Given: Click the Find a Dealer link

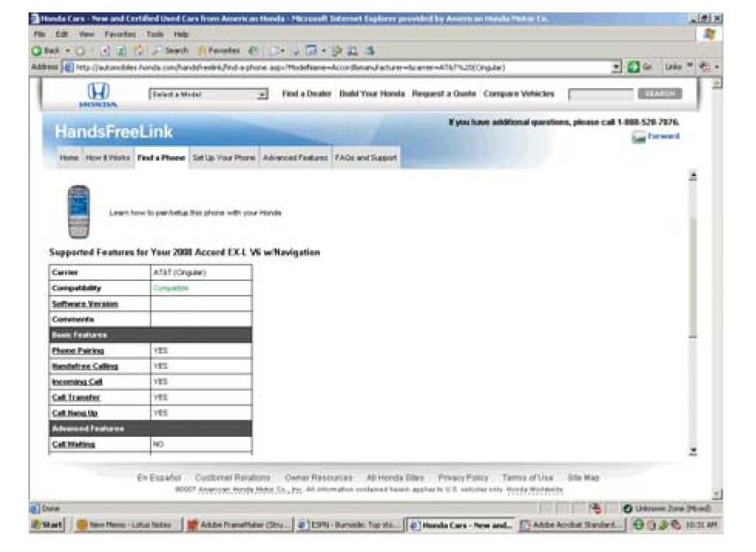Looking at the screenshot, I should tap(306, 93).
